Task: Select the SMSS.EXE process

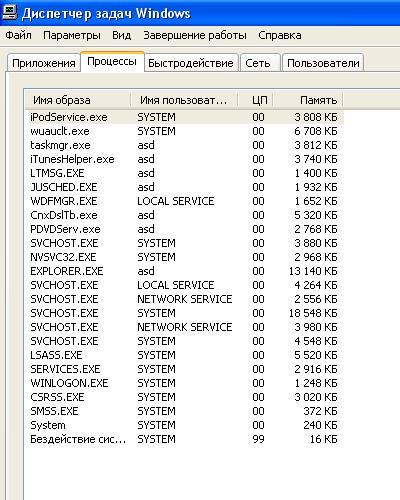Action: 184,411
